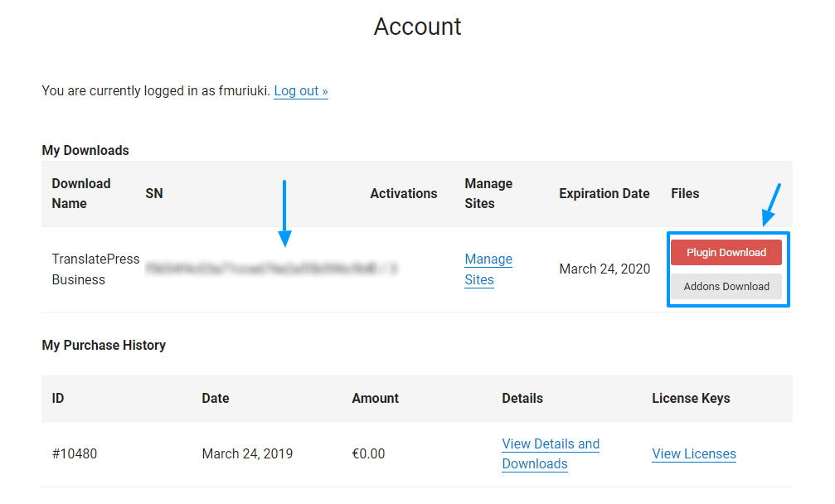Click the Date column header
Screen dimensions: 835x504
(x=215, y=399)
